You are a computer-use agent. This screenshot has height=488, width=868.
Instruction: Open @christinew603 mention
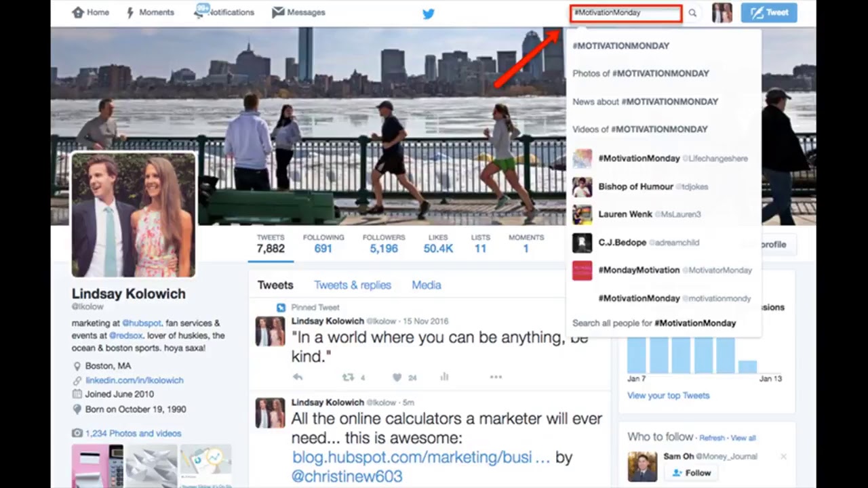pyautogui.click(x=347, y=476)
